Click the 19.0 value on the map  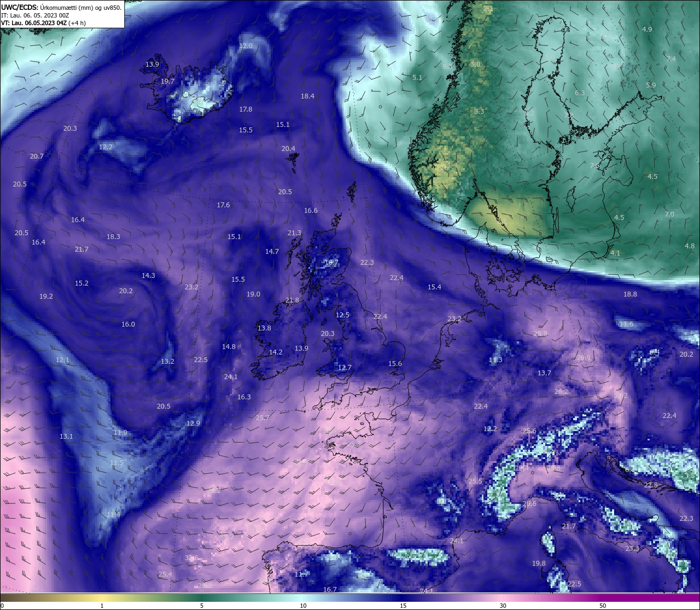pyautogui.click(x=253, y=294)
